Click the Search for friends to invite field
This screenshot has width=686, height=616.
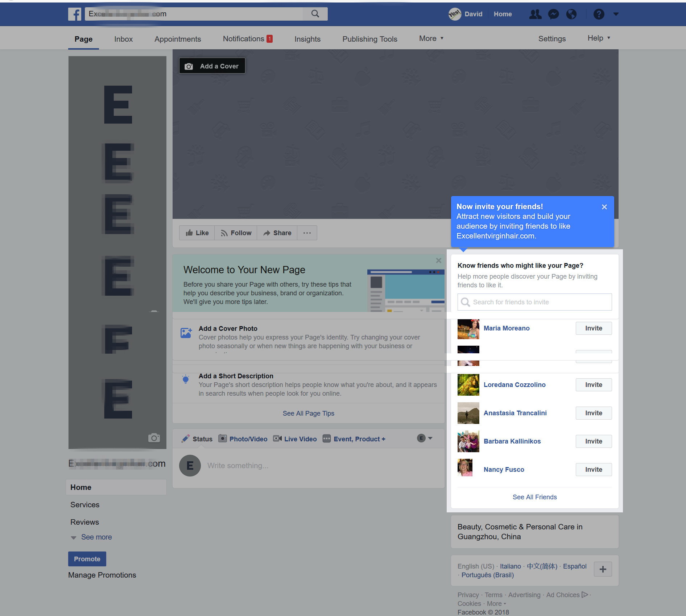click(534, 302)
